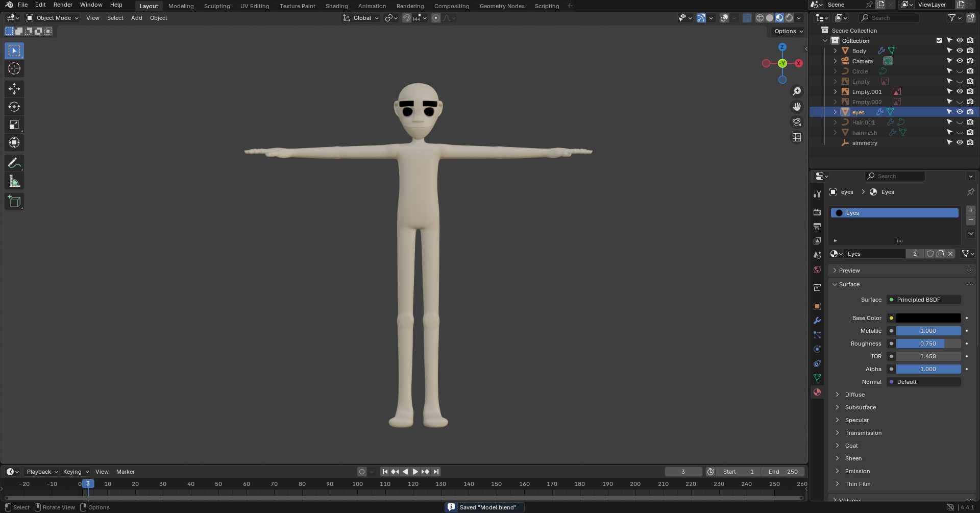980x513 pixels.
Task: Click the timeline play button
Action: click(415, 472)
